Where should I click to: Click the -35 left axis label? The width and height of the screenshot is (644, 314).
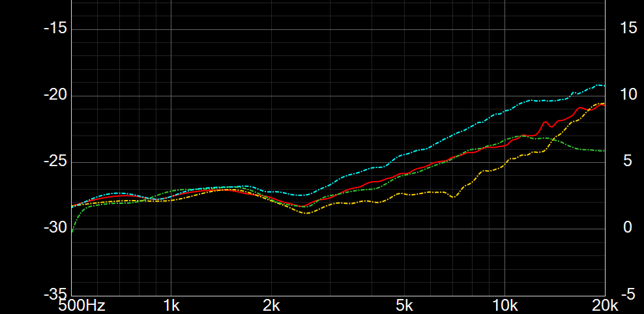click(55, 294)
